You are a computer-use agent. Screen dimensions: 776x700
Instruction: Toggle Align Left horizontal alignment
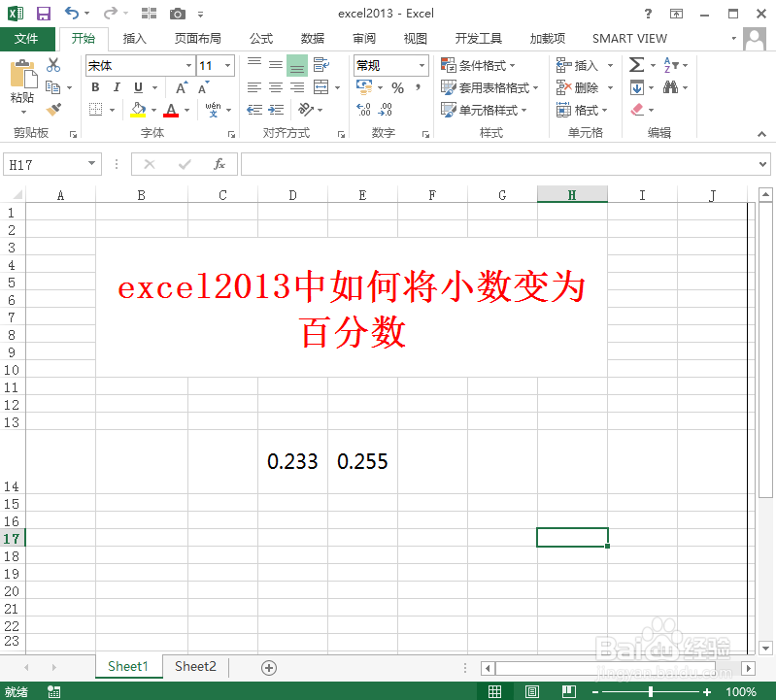coord(254,87)
